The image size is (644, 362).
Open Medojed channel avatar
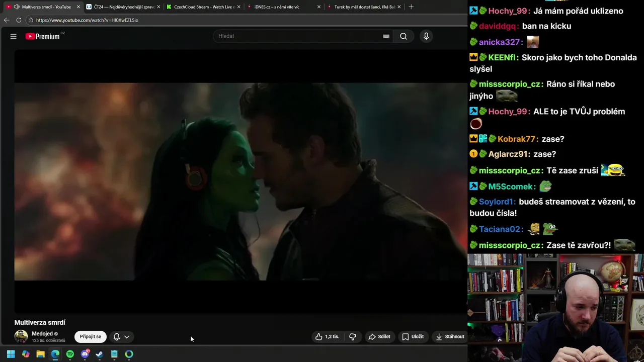[x=21, y=337]
